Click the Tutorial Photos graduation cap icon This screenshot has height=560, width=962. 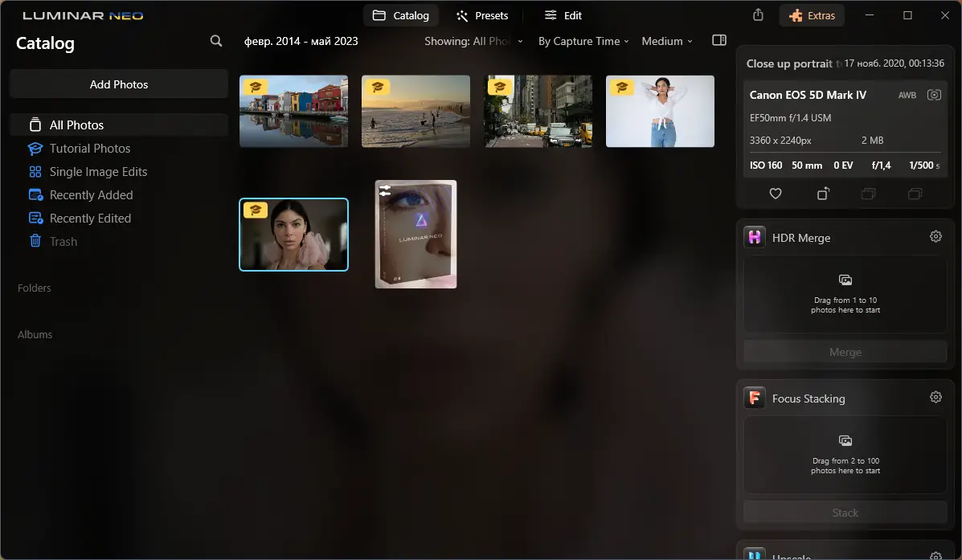click(35, 149)
